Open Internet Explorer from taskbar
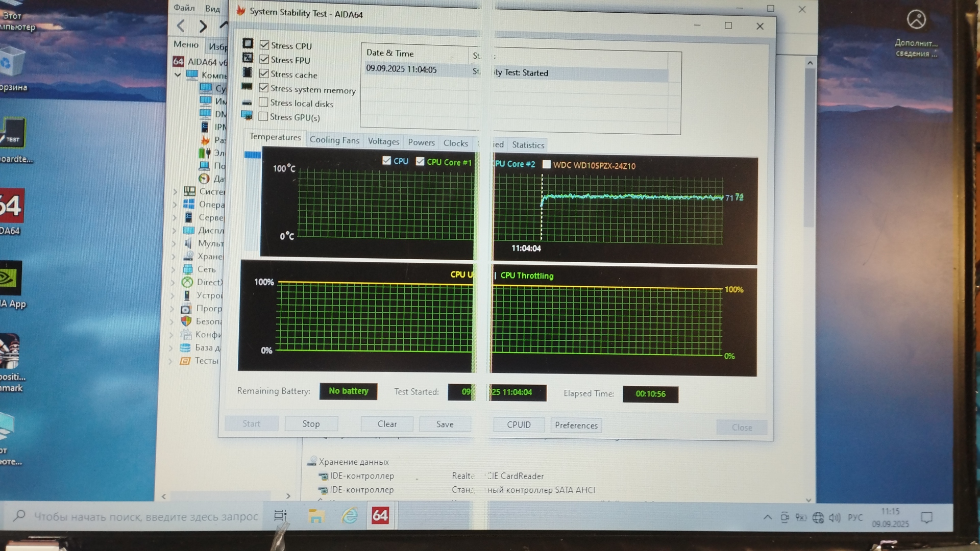 [350, 516]
